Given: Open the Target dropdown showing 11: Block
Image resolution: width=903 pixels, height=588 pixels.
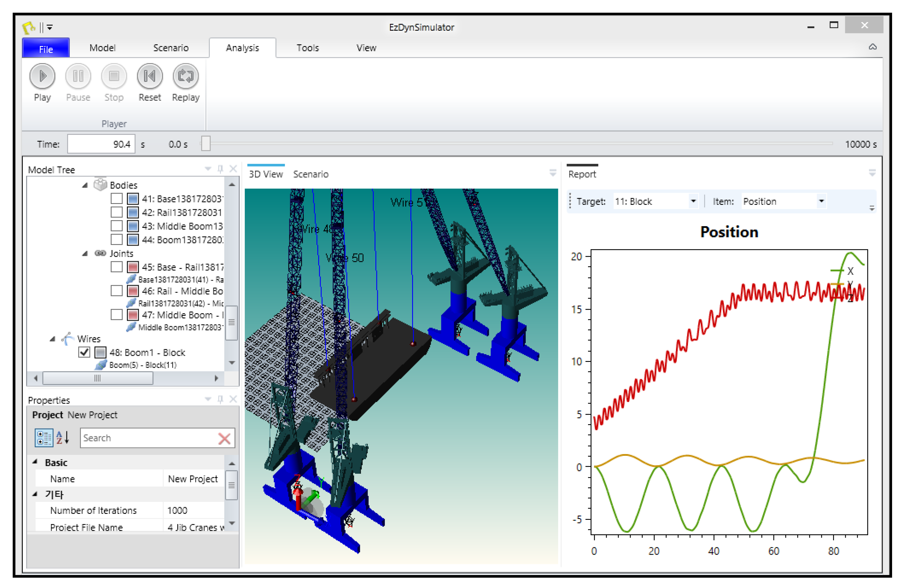Looking at the screenshot, I should pyautogui.click(x=693, y=201).
